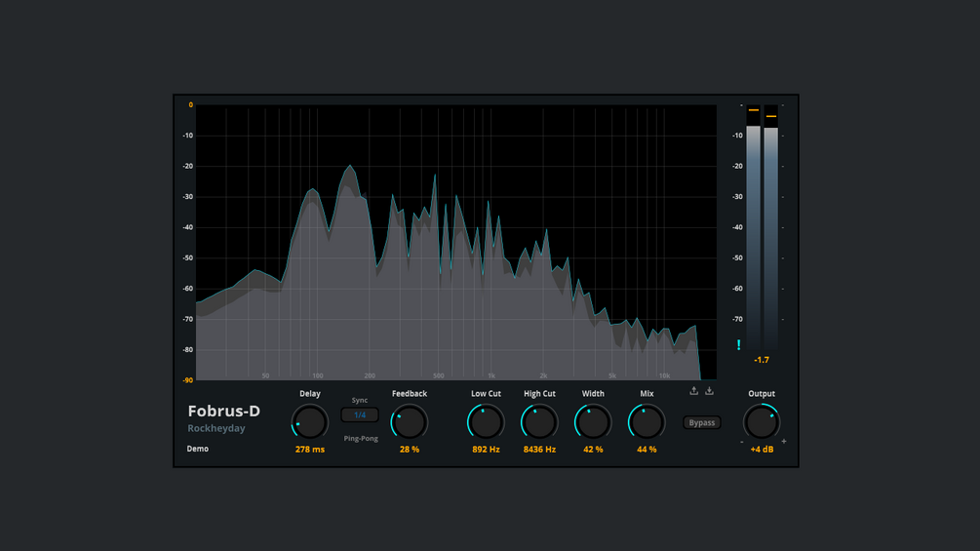
Task: Toggle the Bypass button
Action: coord(702,423)
